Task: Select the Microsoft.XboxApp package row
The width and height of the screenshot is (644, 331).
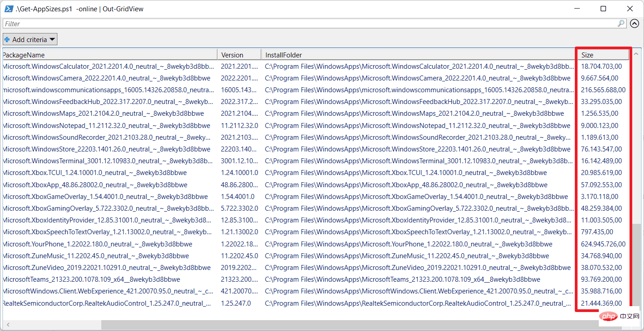Action: pyautogui.click(x=317, y=184)
